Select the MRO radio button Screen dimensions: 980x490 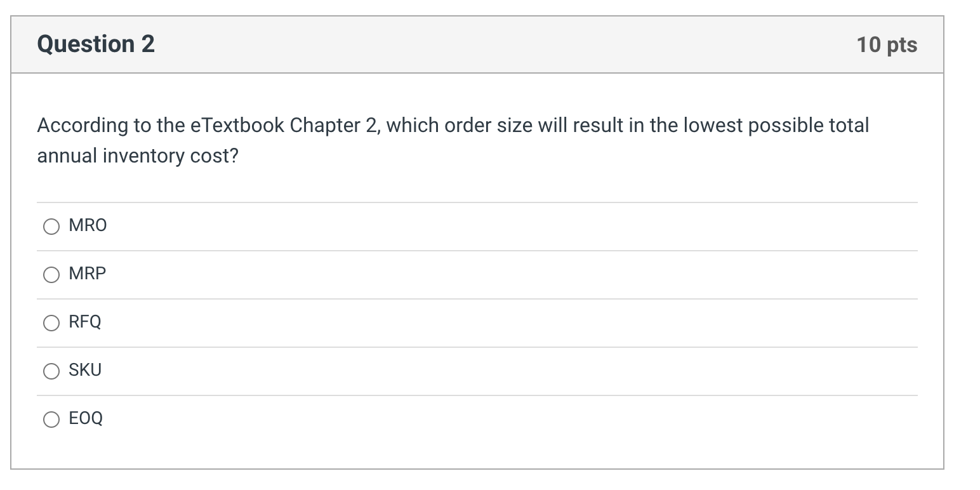pos(51,226)
